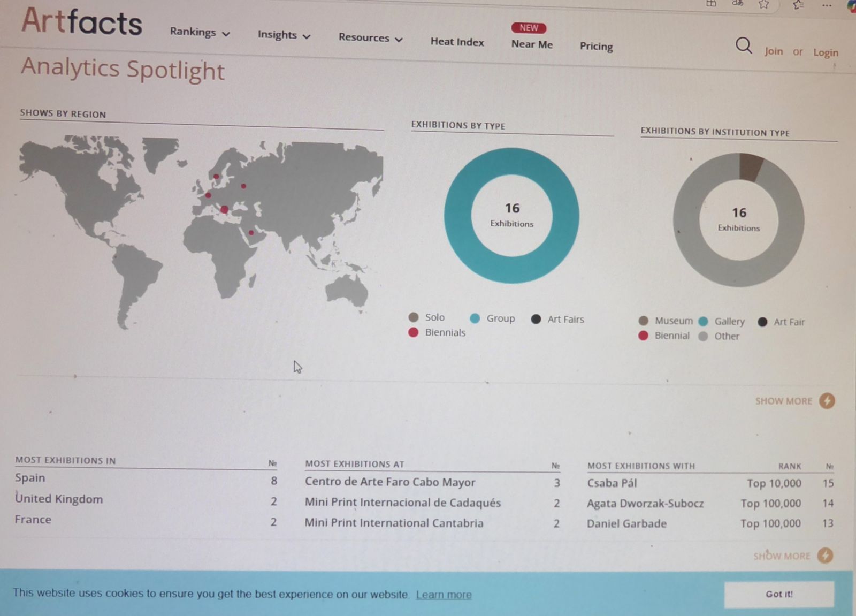
Task: Click lower SHOW MORE lightning icon
Action: [x=826, y=556]
